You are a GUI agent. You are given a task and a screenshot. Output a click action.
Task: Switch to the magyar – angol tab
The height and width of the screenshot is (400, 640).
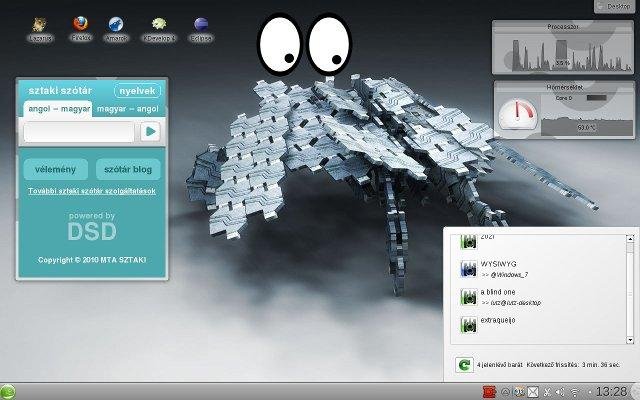128,109
